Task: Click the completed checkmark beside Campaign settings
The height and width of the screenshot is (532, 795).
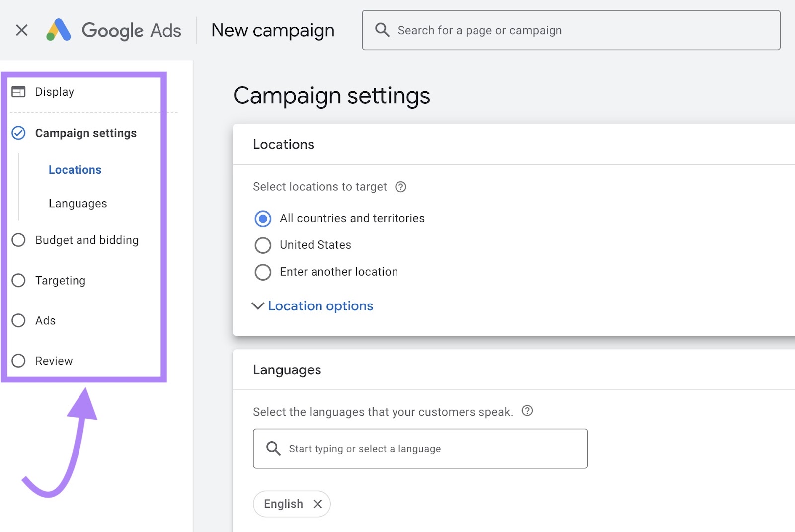Action: pos(18,133)
